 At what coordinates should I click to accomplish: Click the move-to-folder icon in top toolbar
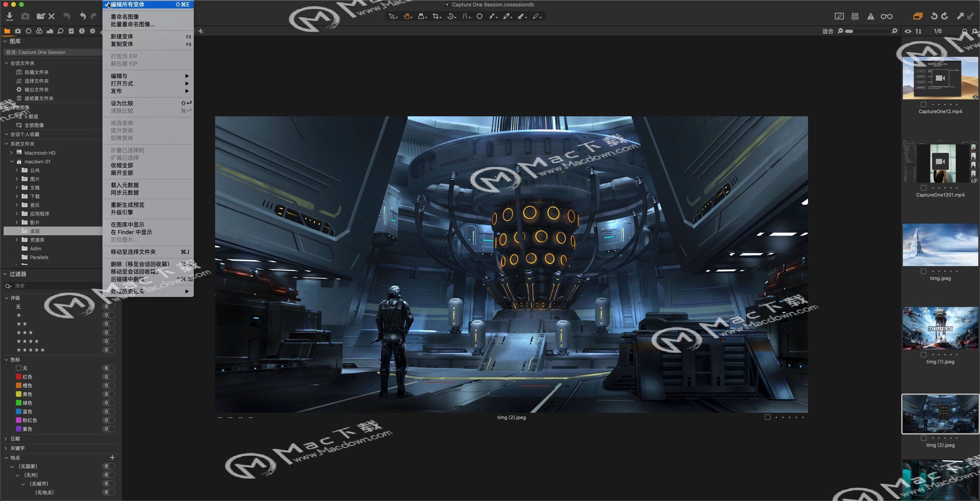[40, 16]
